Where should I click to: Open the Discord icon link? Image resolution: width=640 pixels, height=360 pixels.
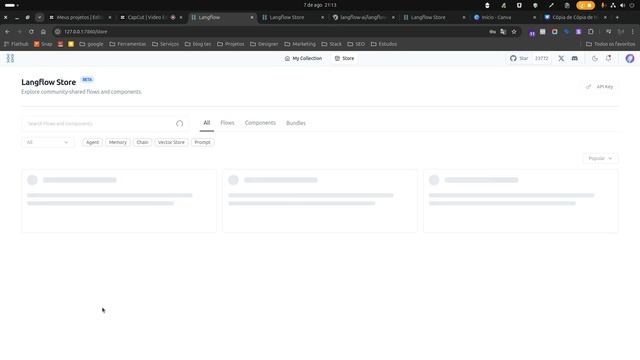click(575, 58)
